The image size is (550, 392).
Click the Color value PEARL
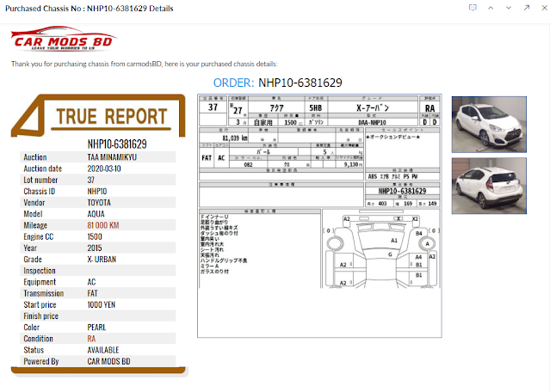(96, 328)
